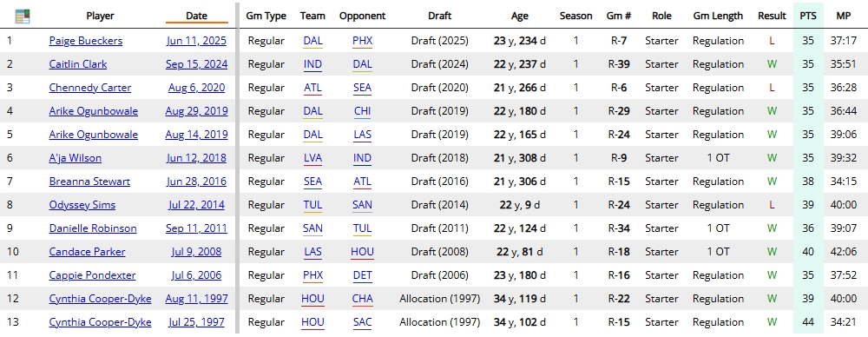Open the Jun 11, 2025 game boxscore

click(196, 41)
